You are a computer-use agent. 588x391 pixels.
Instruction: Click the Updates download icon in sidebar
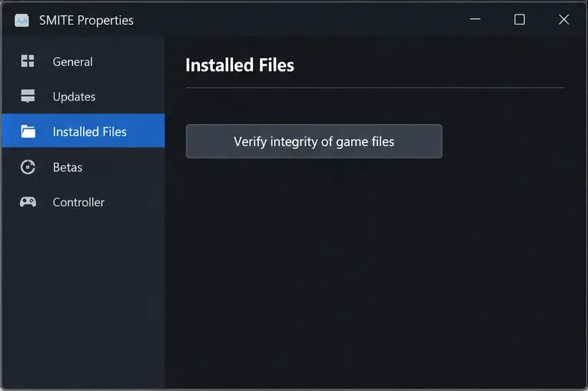coord(28,96)
